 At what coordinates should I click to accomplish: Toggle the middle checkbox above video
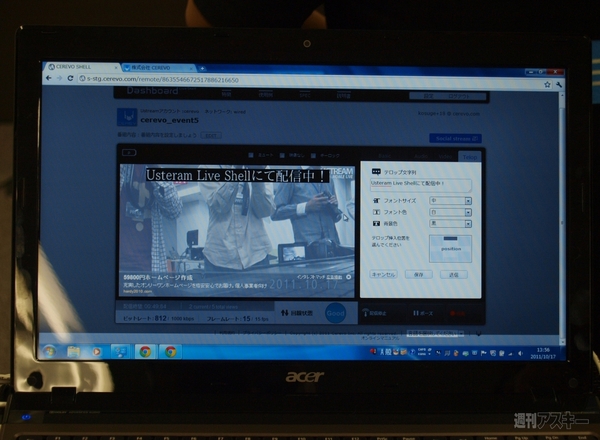(x=282, y=155)
